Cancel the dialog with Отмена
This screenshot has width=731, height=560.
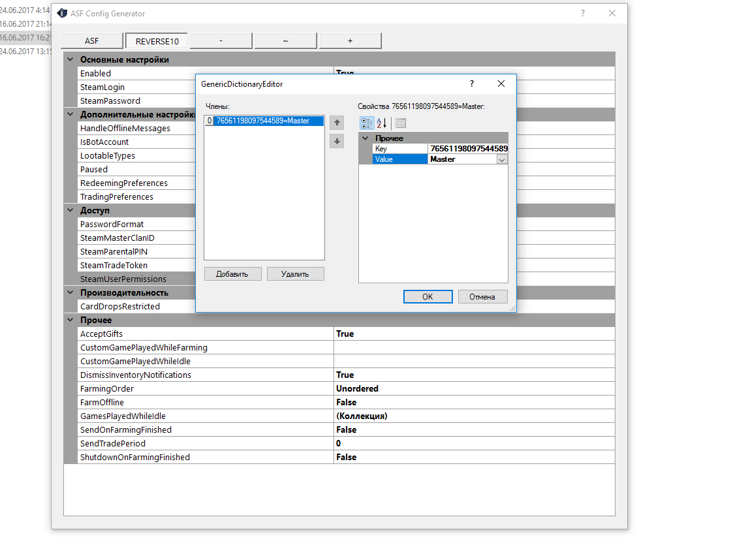[482, 296]
